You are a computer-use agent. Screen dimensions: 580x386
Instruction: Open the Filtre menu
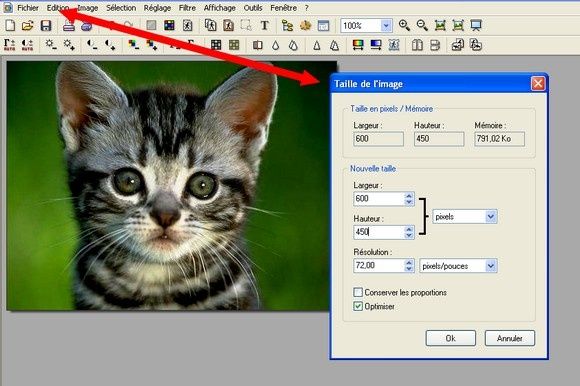[187, 8]
